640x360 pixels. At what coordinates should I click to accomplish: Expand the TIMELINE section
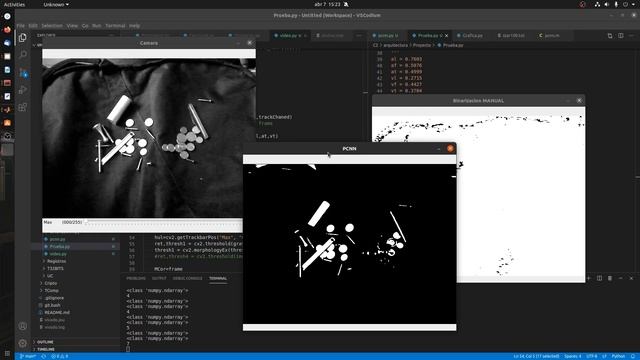click(x=46, y=349)
